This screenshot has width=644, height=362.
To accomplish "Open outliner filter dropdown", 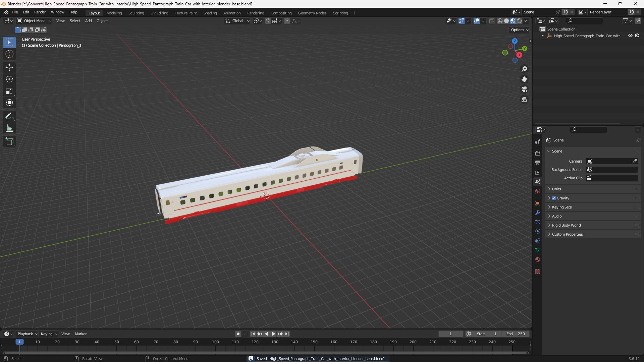I will tap(627, 21).
